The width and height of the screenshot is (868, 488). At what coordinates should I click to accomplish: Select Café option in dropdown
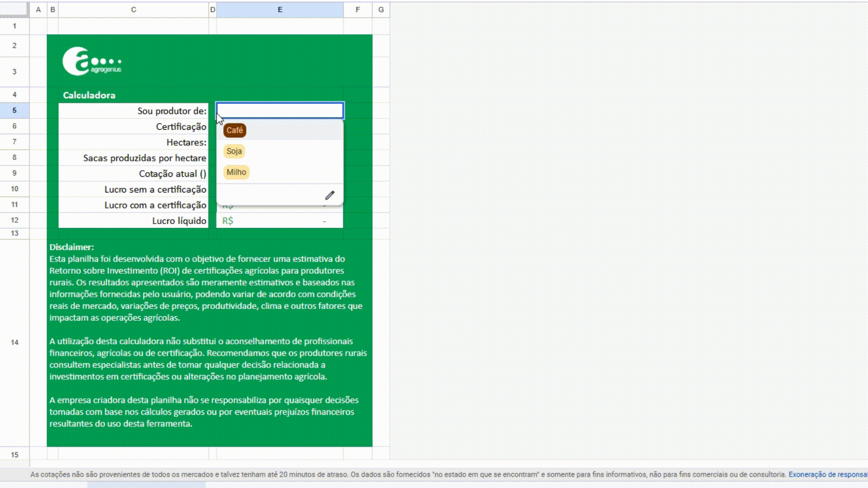pyautogui.click(x=235, y=130)
